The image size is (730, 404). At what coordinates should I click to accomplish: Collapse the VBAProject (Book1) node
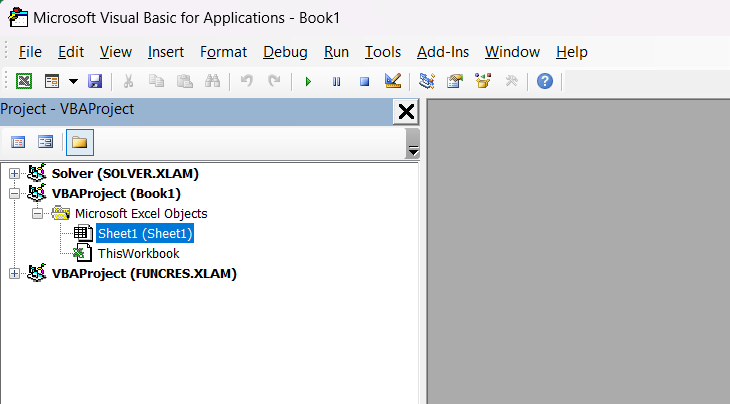point(14,194)
